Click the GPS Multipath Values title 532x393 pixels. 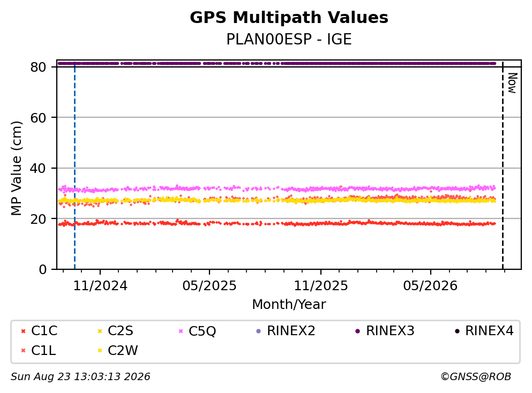pos(289,18)
